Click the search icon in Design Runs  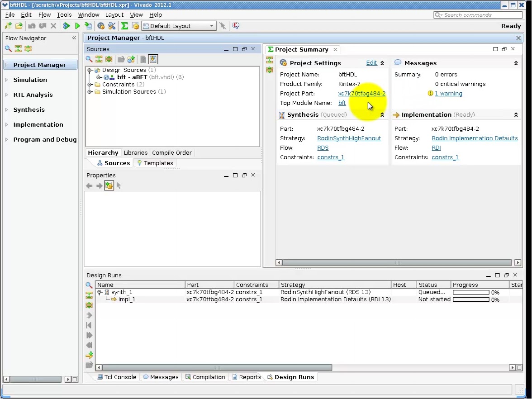click(x=89, y=285)
